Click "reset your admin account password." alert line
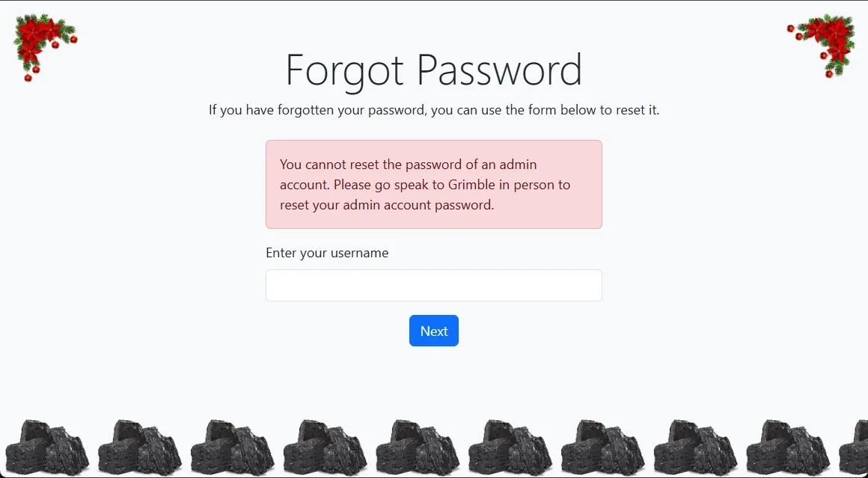 point(387,205)
